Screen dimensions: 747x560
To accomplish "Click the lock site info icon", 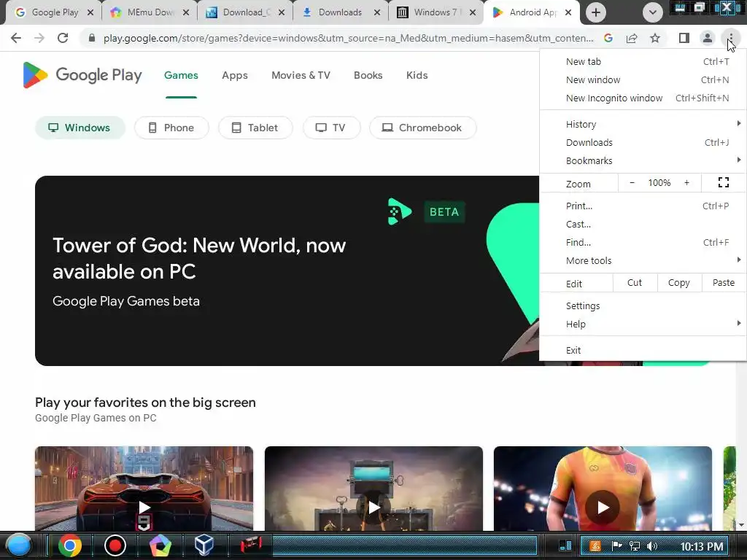I will click(92, 38).
